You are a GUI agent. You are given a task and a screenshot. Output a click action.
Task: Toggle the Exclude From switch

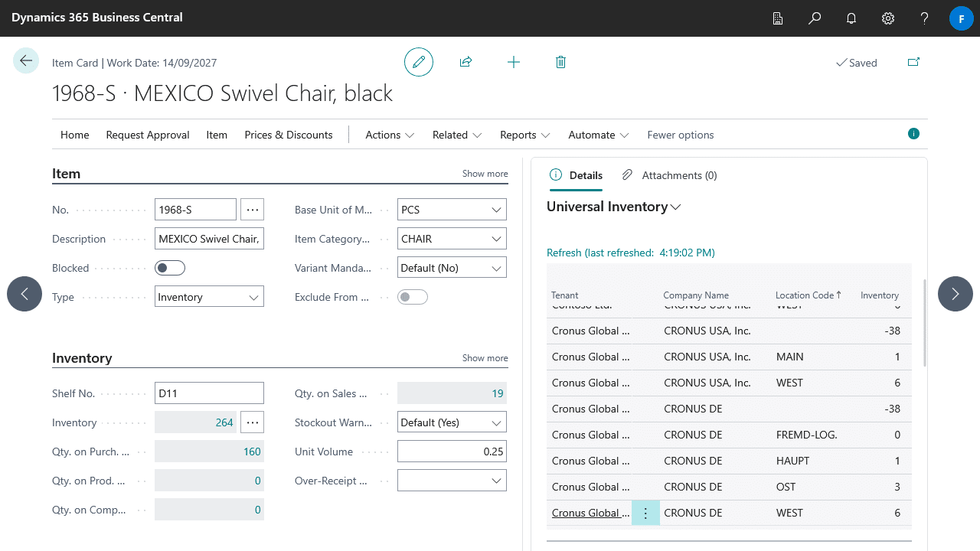click(x=413, y=297)
